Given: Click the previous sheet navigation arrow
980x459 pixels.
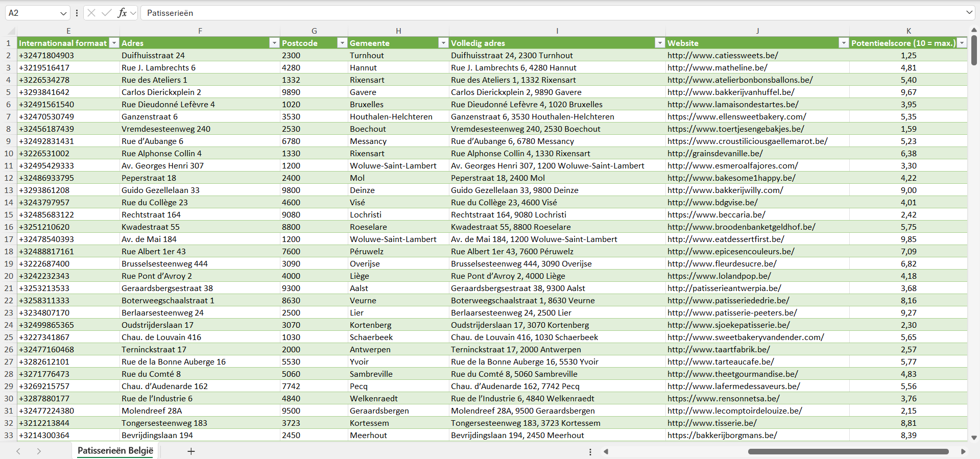Looking at the screenshot, I should (x=18, y=451).
